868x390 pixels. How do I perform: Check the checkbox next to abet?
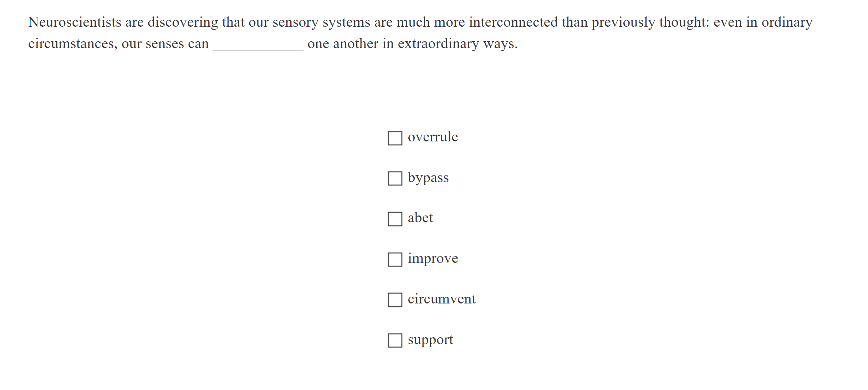395,219
